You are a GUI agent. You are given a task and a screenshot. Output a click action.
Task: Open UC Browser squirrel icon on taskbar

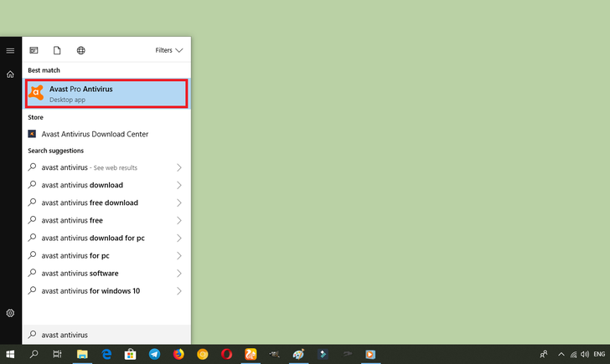click(x=251, y=354)
